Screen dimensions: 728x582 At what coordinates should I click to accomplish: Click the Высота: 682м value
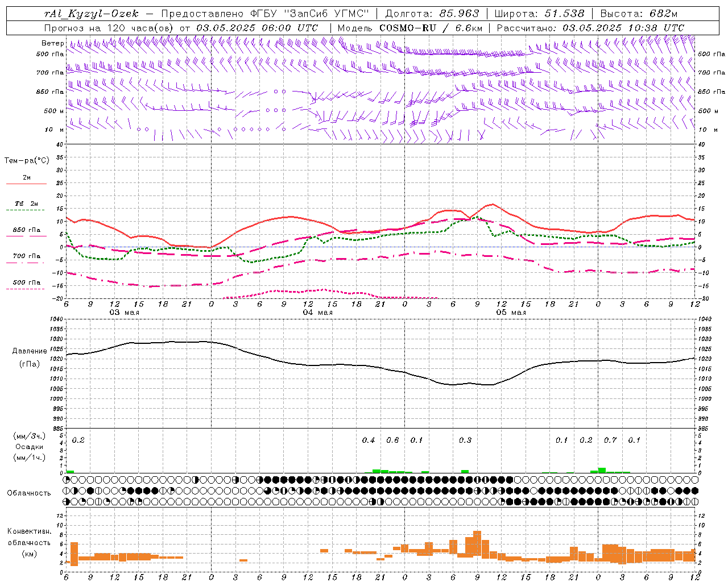click(639, 14)
